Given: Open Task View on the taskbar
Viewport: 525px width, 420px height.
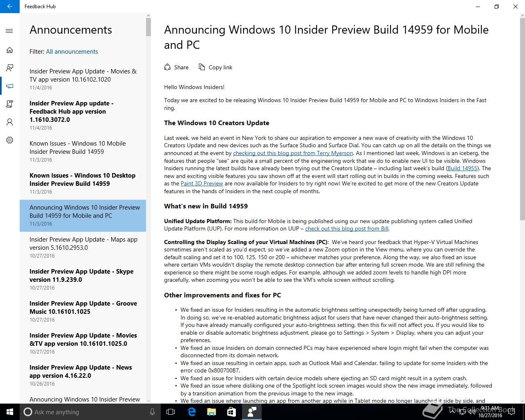Looking at the screenshot, I should tap(171, 412).
